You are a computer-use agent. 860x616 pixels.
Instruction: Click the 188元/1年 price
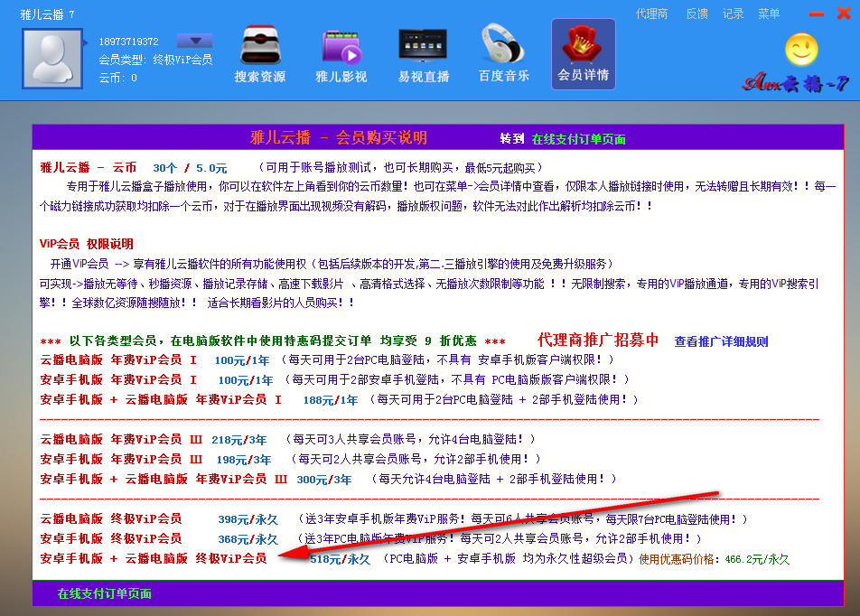point(331,400)
